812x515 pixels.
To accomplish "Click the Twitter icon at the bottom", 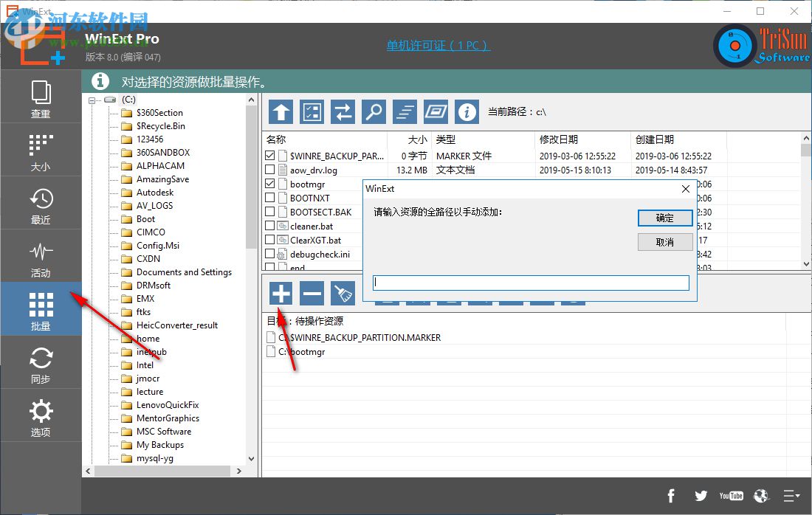I will point(701,496).
